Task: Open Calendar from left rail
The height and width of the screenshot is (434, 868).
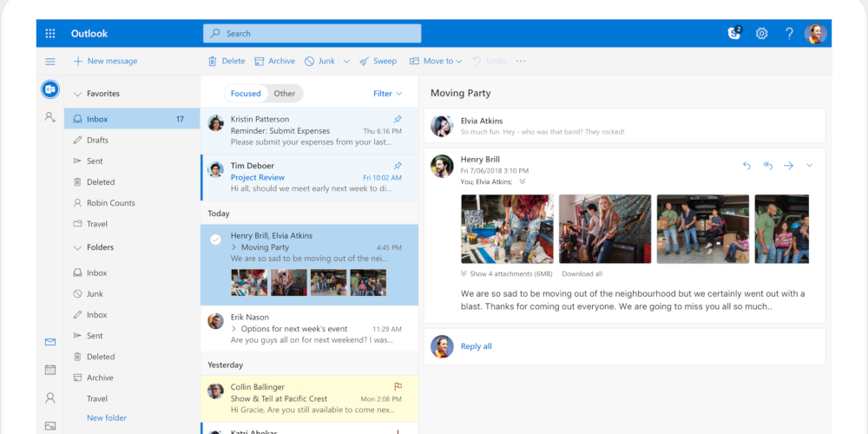Action: point(50,370)
